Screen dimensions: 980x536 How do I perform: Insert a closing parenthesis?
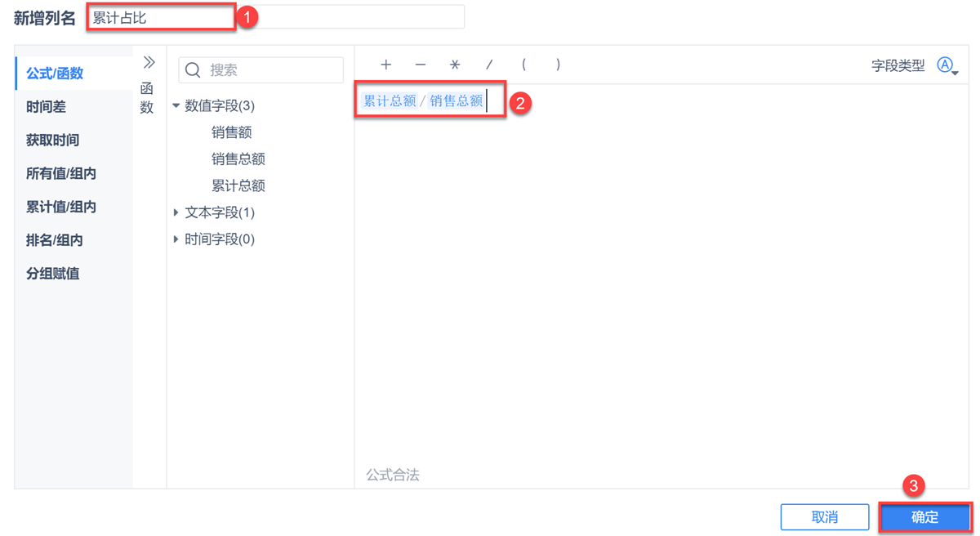pyautogui.click(x=558, y=65)
